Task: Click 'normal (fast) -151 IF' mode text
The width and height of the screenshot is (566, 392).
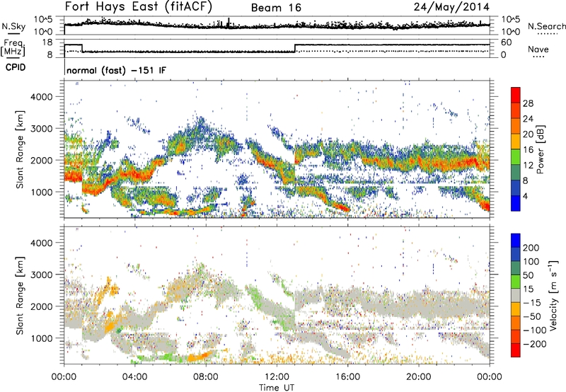Action: coord(117,70)
